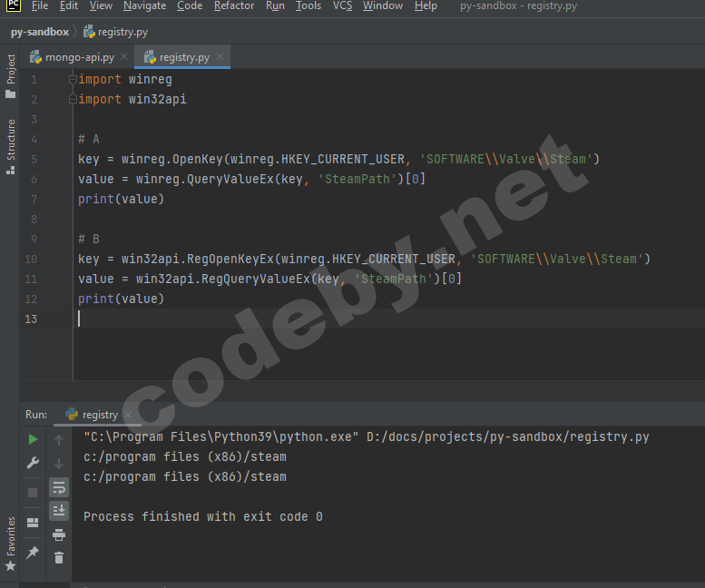Expand the Structure tool window
Screen dimensions: 705x588
11,145
